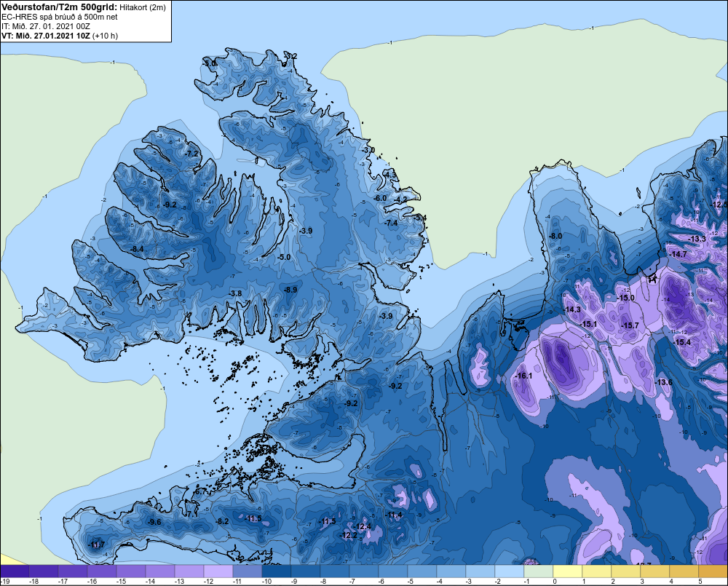Click the -8.0 temperature value on map
The width and height of the screenshot is (728, 586).
click(555, 236)
